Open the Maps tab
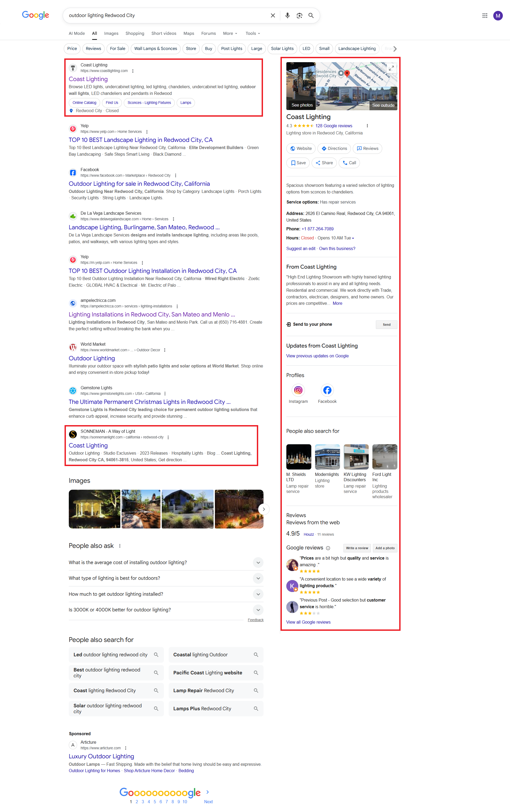 pyautogui.click(x=189, y=33)
